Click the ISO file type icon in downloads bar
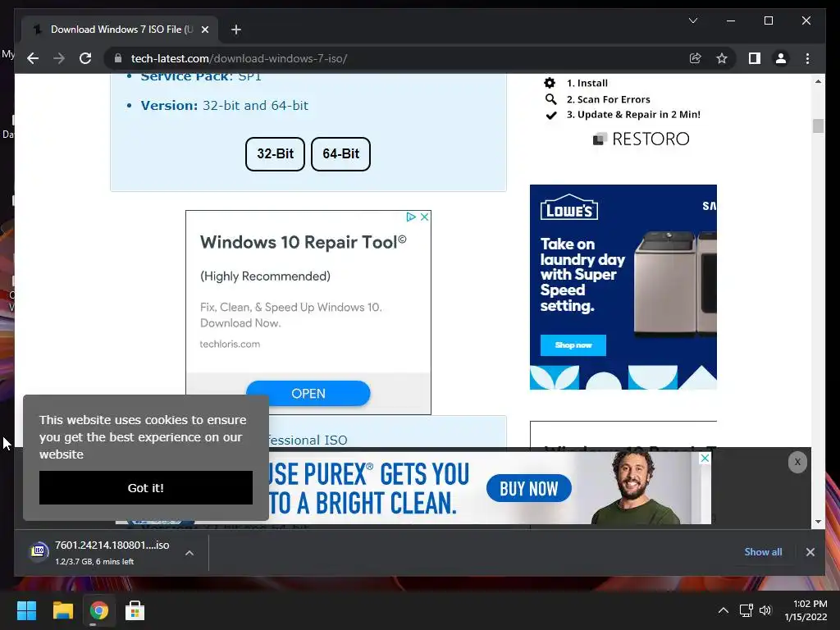The height and width of the screenshot is (630, 840). (x=39, y=550)
